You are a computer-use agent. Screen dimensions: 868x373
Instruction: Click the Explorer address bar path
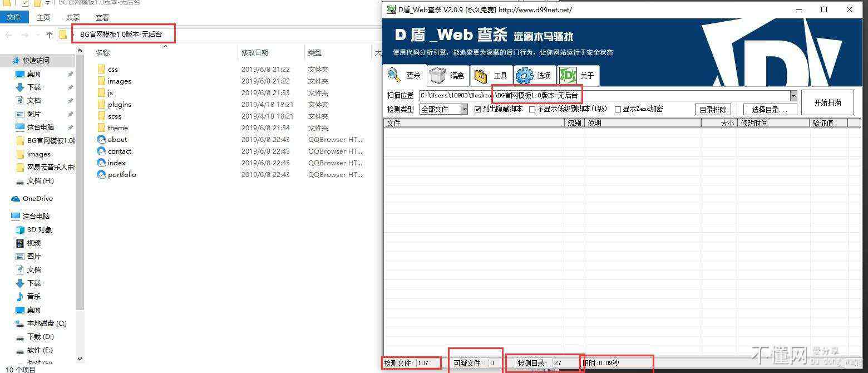pos(121,34)
